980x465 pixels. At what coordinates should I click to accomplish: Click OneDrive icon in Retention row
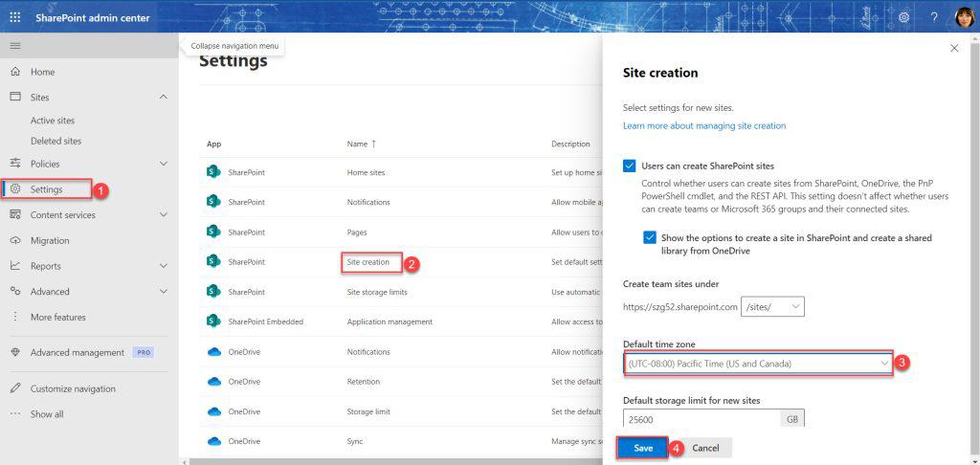(214, 381)
